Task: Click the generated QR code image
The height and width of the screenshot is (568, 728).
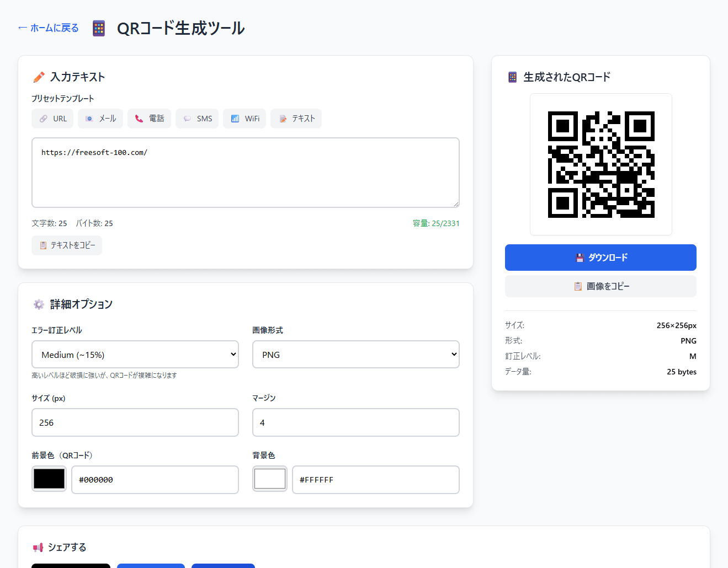Action: (x=601, y=164)
